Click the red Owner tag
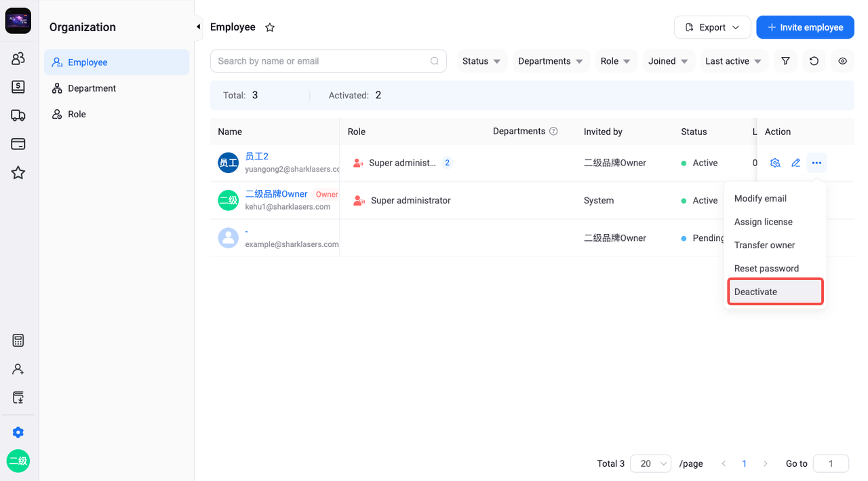The width and height of the screenshot is (868, 481). click(x=326, y=195)
